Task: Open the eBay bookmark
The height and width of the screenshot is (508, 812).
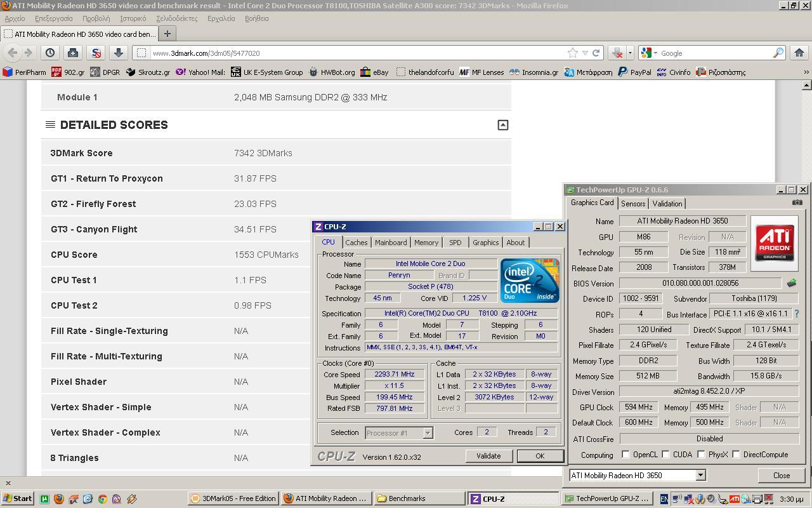Action: 374,72
